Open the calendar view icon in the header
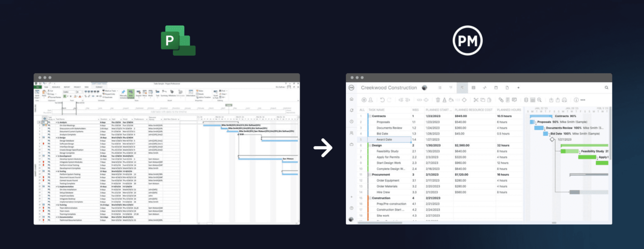 coord(496,87)
